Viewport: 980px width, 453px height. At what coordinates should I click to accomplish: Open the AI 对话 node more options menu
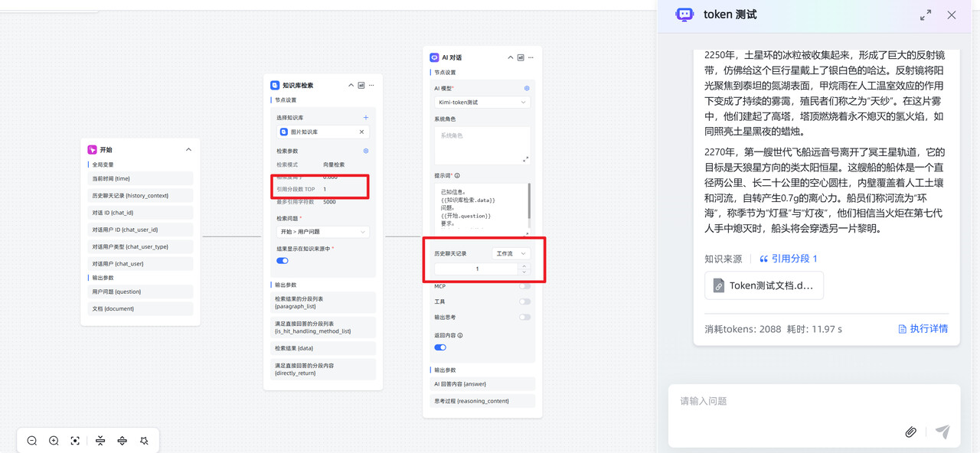pos(531,57)
